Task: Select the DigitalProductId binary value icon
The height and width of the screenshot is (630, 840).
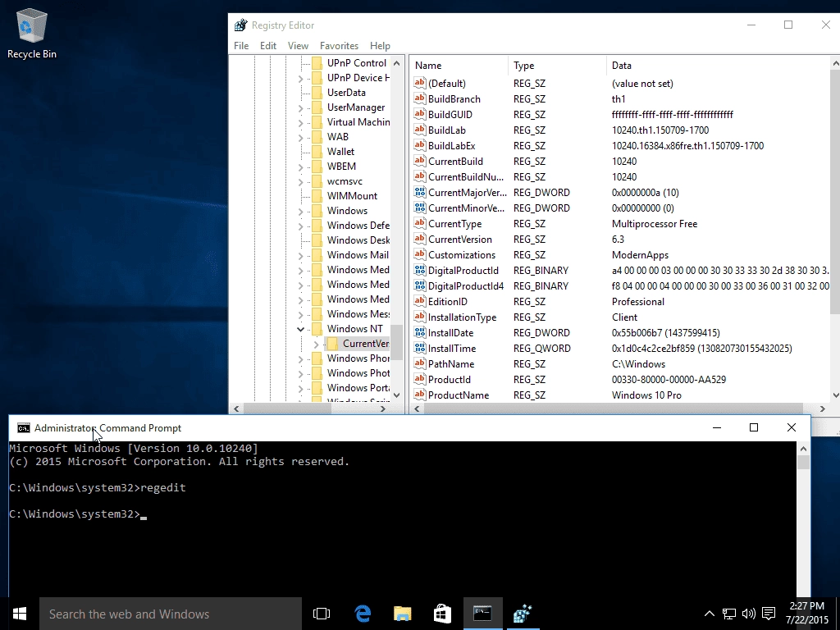Action: pyautogui.click(x=419, y=270)
